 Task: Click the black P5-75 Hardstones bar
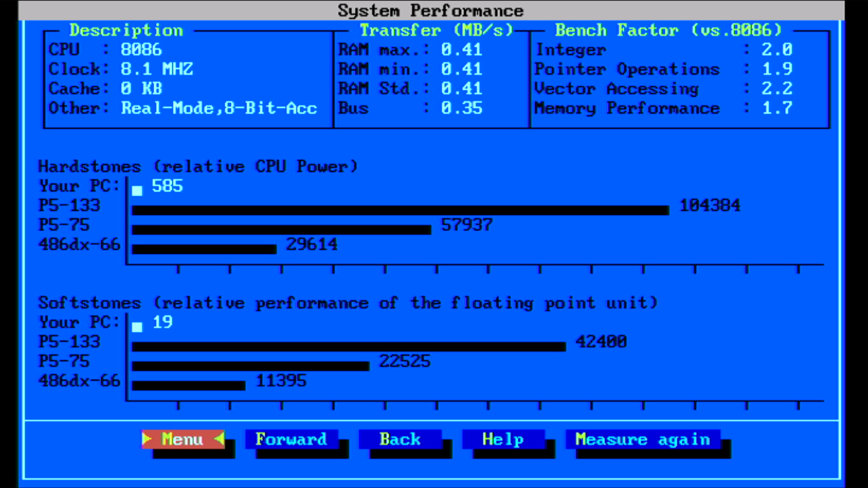click(x=282, y=230)
